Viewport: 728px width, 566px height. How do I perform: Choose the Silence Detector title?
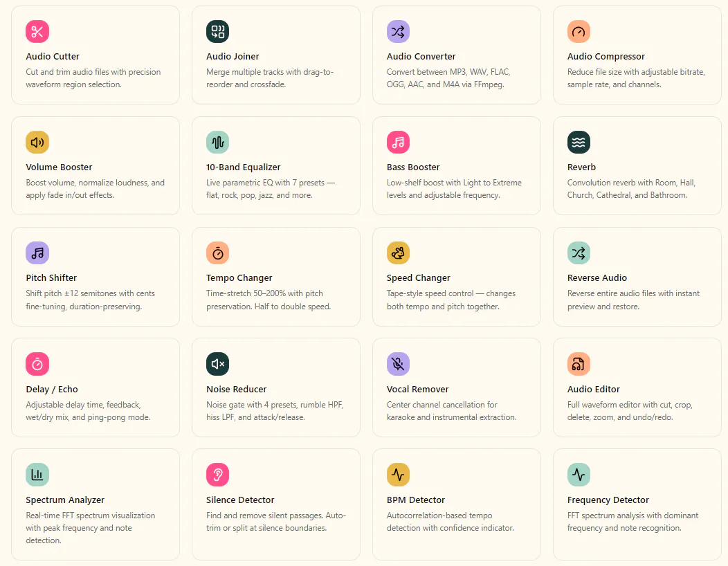(x=240, y=500)
